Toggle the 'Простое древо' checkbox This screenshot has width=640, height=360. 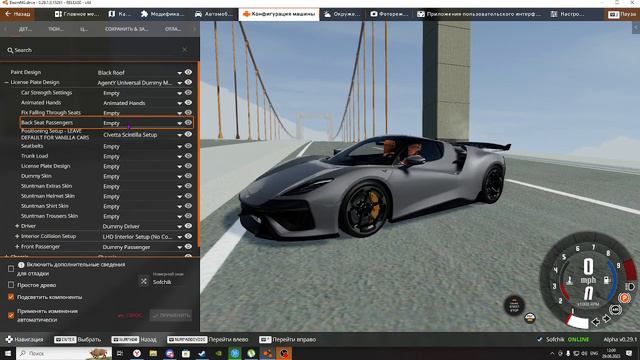tap(11, 285)
